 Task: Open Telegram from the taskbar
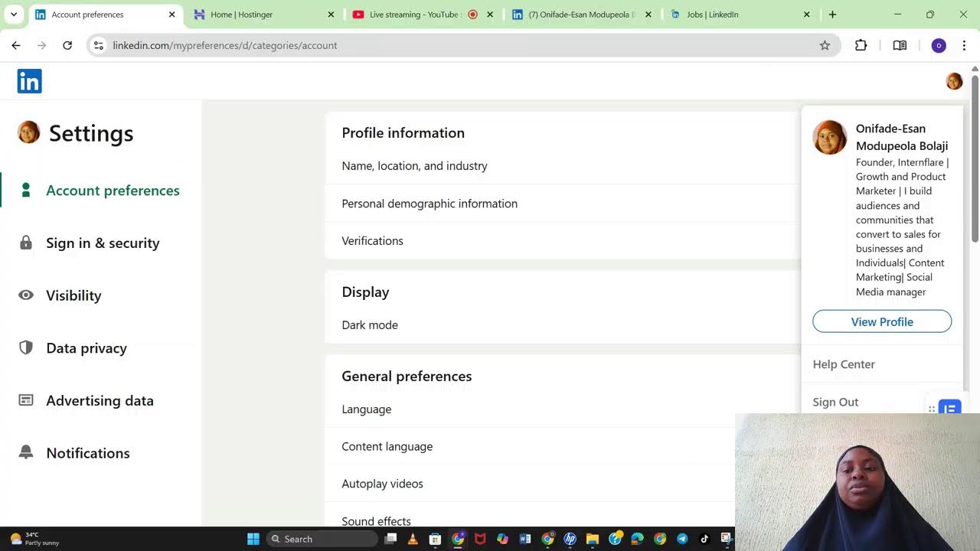(682, 539)
